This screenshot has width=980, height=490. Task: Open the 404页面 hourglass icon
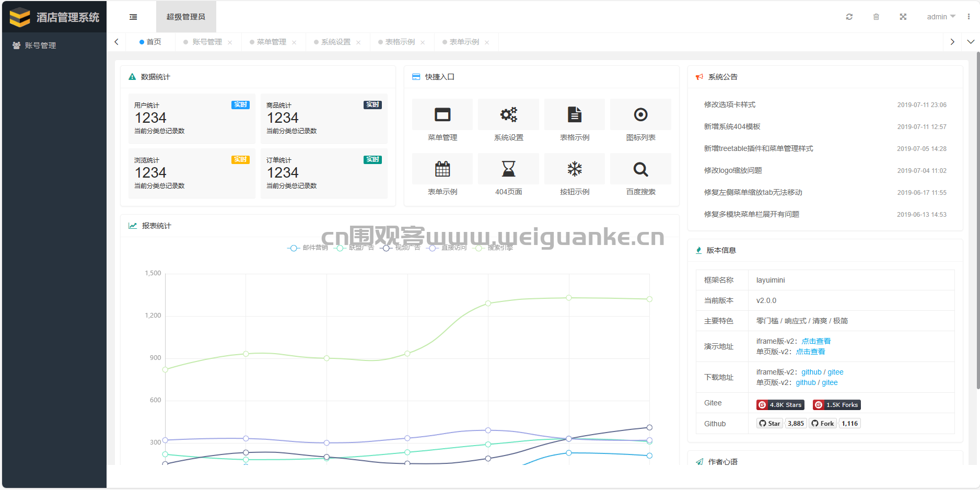coord(509,169)
